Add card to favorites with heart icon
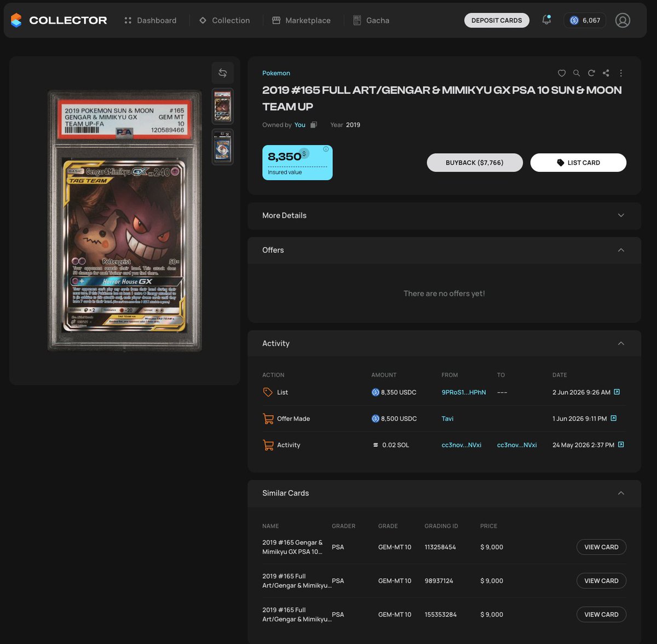657x644 pixels. (562, 73)
